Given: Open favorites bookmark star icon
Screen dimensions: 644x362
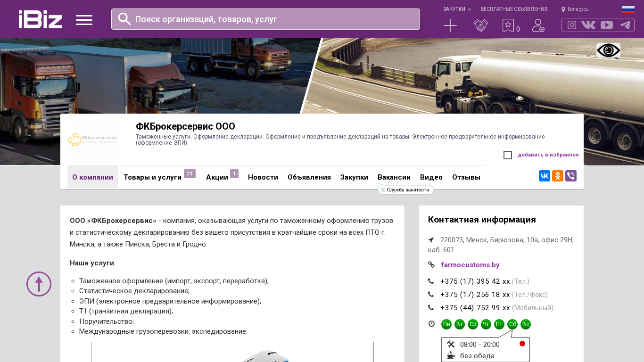Looking at the screenshot, I should pyautogui.click(x=508, y=25).
